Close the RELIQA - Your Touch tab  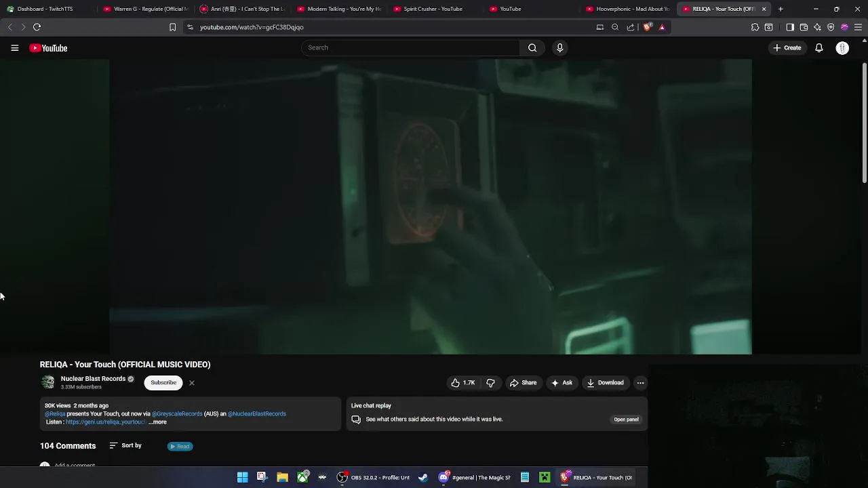tap(764, 9)
